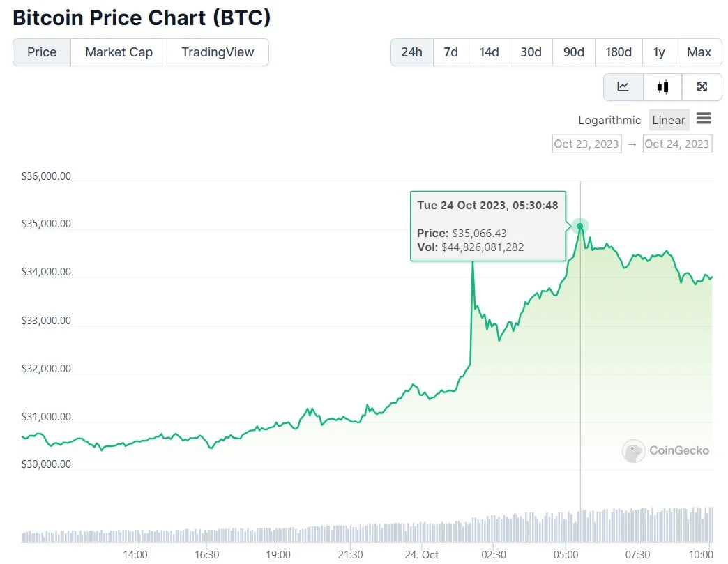Show 14d price history
Screen dimensions: 728x564
coord(489,52)
